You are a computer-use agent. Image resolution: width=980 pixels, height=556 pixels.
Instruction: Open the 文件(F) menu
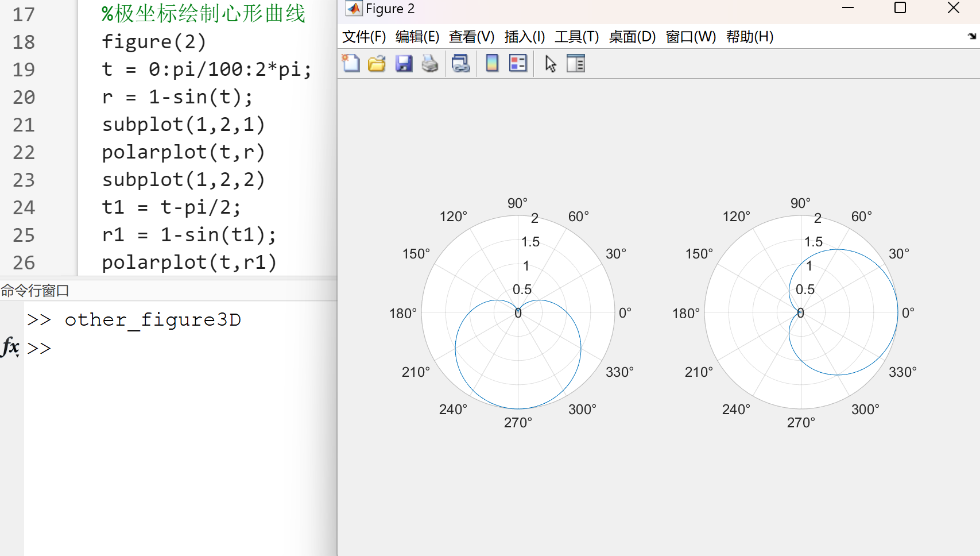[364, 37]
